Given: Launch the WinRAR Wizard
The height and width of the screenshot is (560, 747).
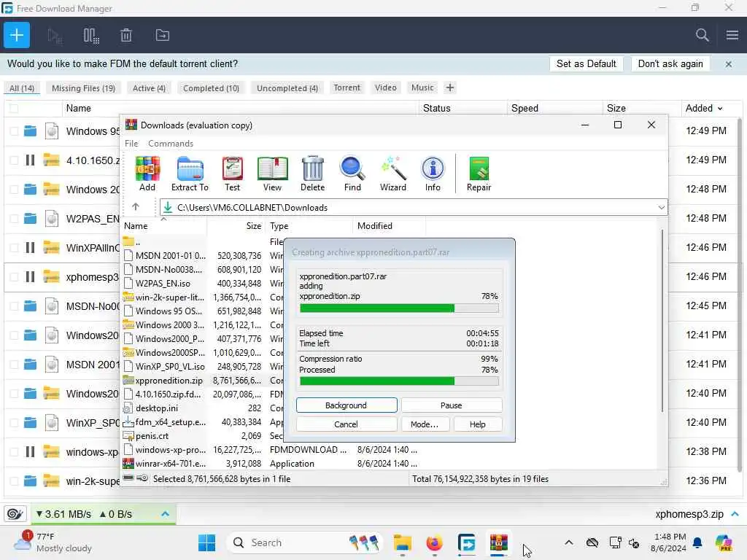Looking at the screenshot, I should tap(393, 174).
